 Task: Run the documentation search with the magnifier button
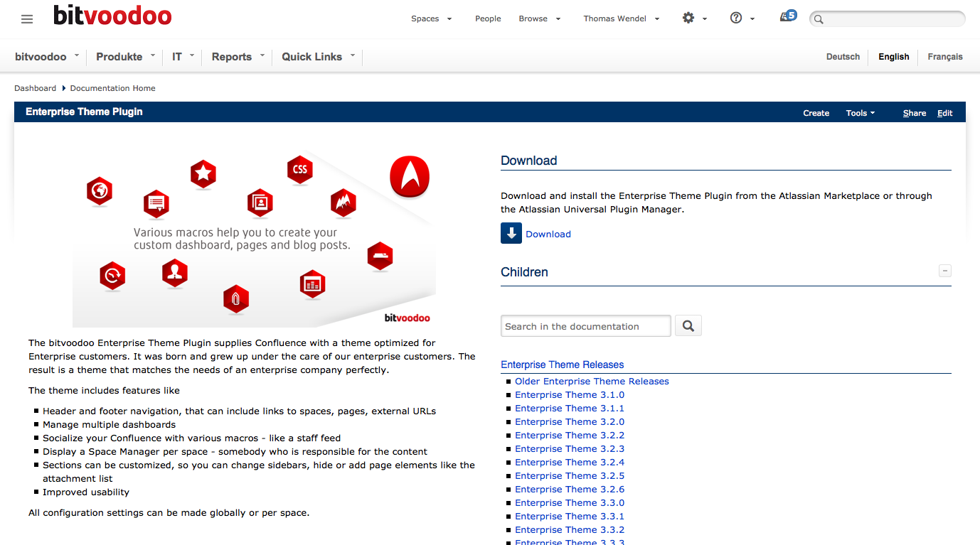(687, 325)
